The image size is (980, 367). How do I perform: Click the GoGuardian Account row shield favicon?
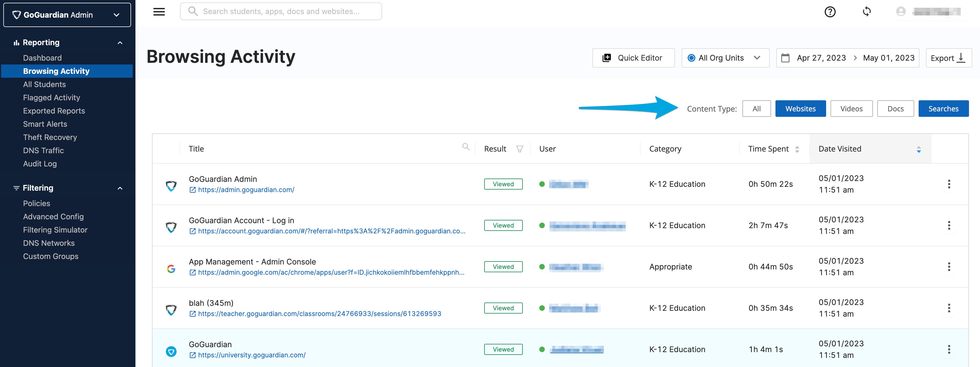[x=171, y=227]
